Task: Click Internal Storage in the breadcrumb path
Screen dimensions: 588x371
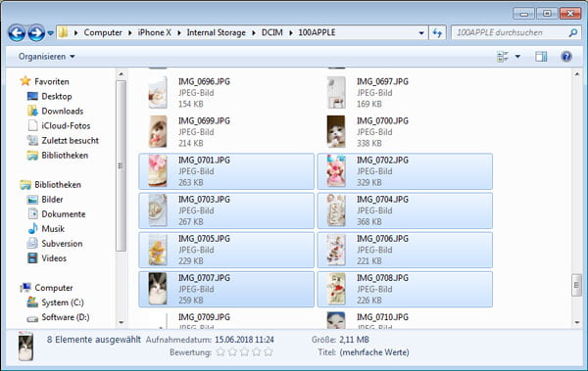Action: tap(216, 32)
